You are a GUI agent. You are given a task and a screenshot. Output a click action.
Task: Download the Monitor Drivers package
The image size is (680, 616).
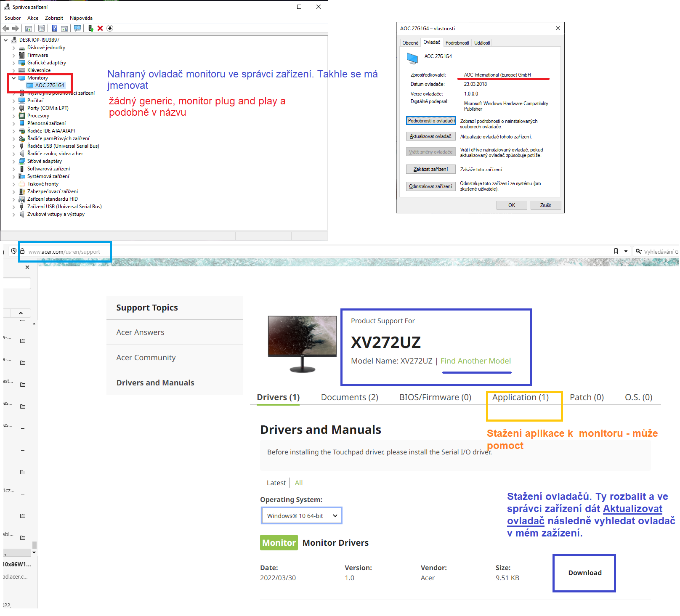click(x=584, y=573)
